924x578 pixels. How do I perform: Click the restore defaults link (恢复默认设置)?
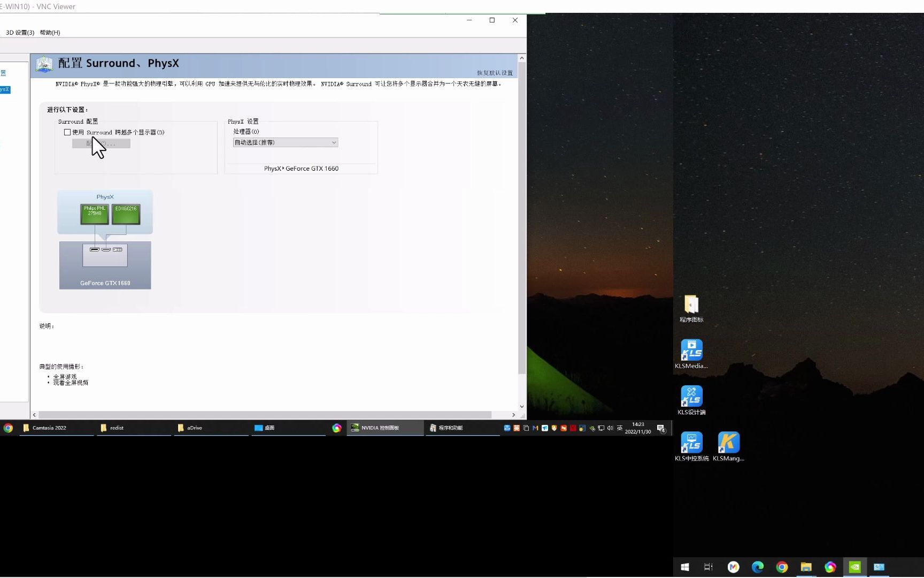pos(495,73)
